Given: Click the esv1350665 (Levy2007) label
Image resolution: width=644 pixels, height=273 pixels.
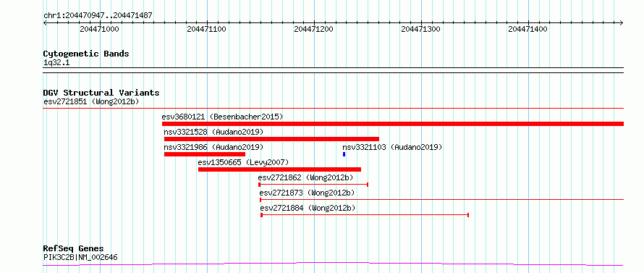Looking at the screenshot, I should [244, 162].
